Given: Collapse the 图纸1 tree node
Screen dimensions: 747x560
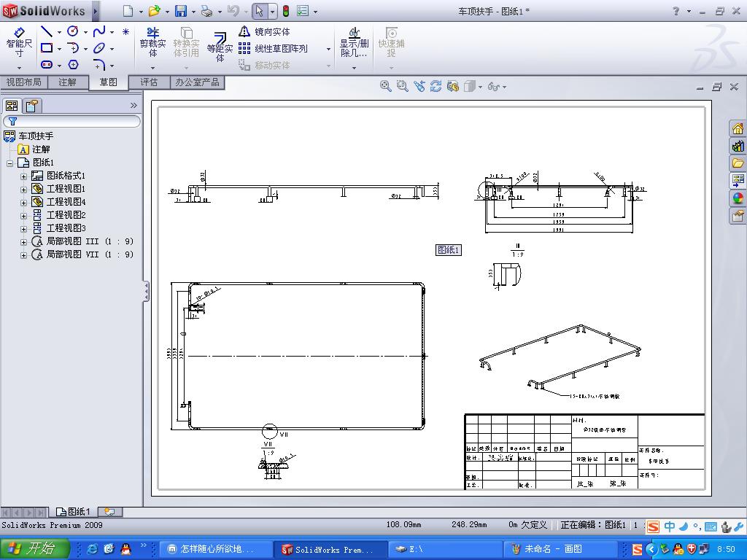Looking at the screenshot, I should [x=9, y=163].
